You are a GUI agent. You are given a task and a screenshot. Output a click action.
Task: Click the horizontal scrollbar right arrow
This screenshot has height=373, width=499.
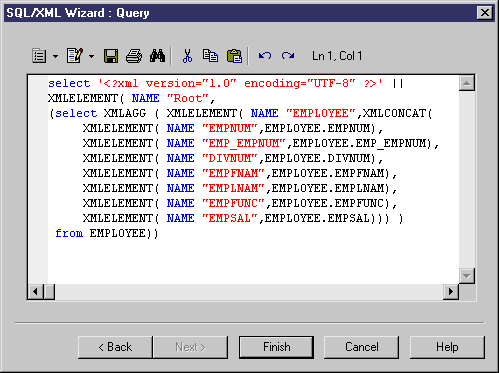(451, 292)
